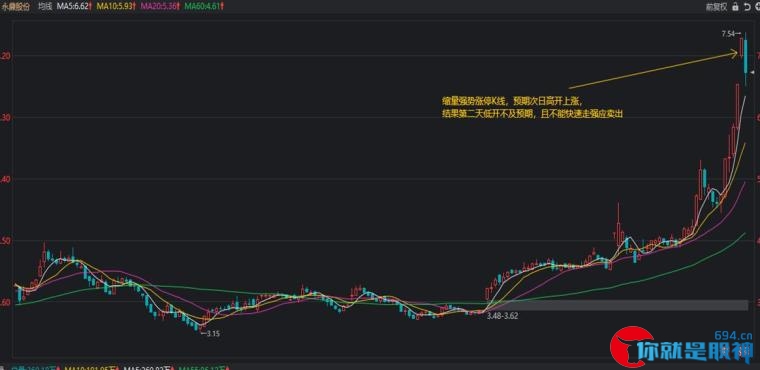Click the 7.54 high price marker

(730, 33)
